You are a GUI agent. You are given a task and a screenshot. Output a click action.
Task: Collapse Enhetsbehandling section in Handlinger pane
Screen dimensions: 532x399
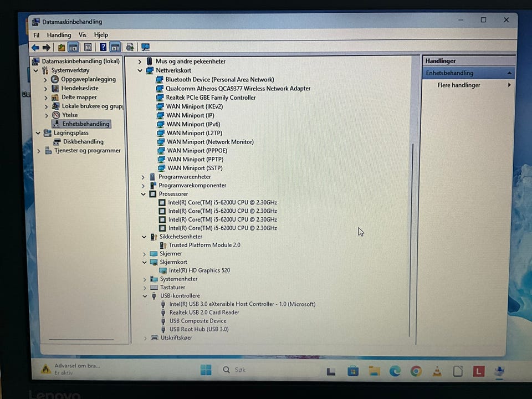click(x=509, y=73)
